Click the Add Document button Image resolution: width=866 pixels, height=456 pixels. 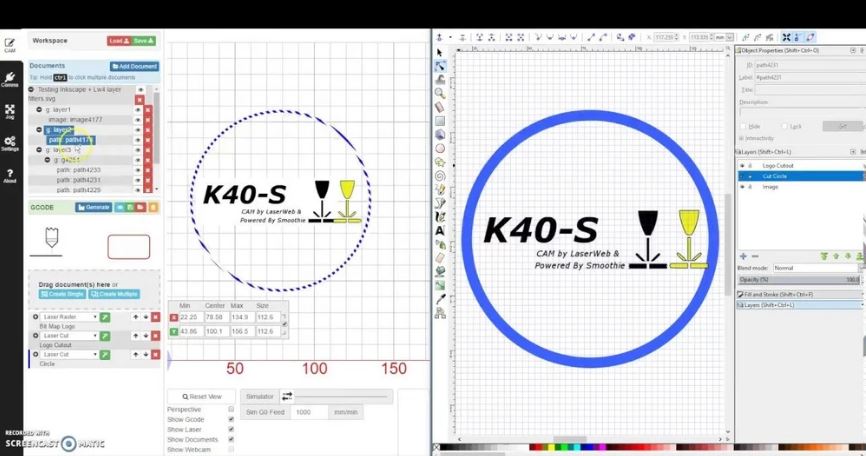click(134, 66)
